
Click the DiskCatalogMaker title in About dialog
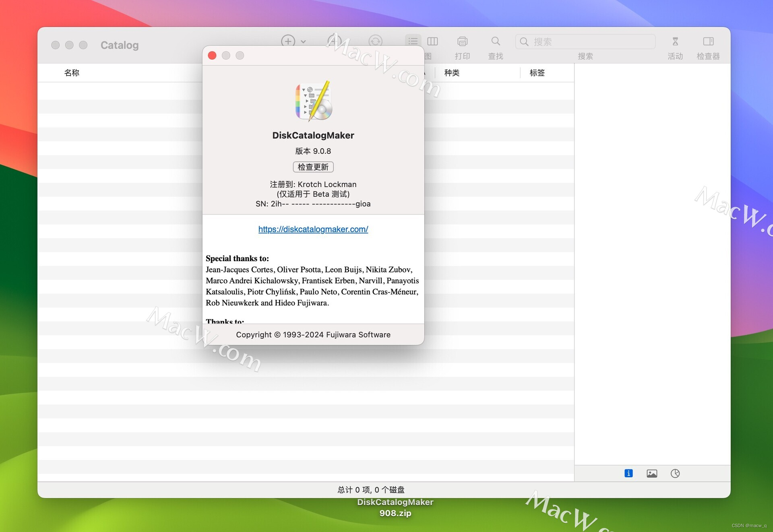tap(313, 135)
